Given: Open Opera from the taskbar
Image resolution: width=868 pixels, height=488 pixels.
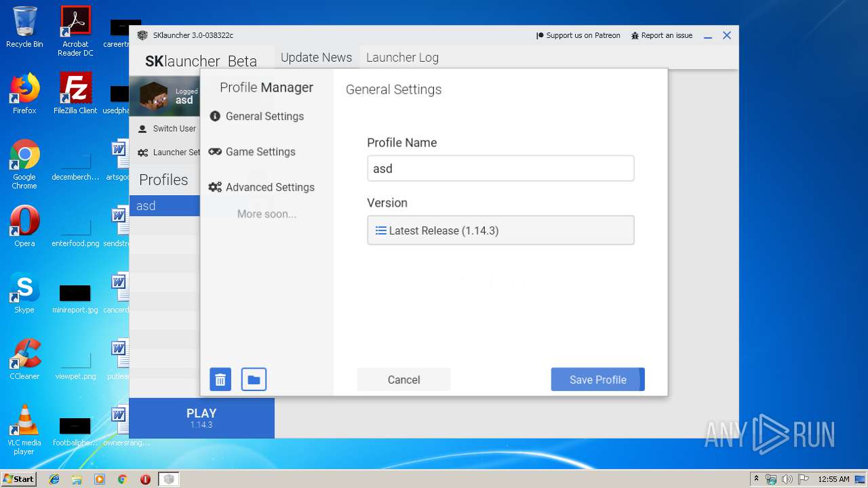Looking at the screenshot, I should point(145,479).
